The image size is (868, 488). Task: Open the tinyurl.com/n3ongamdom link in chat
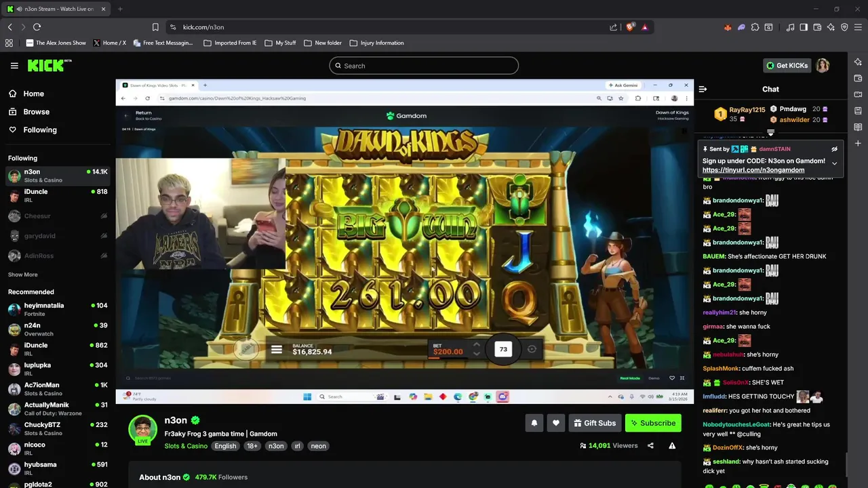pyautogui.click(x=753, y=170)
